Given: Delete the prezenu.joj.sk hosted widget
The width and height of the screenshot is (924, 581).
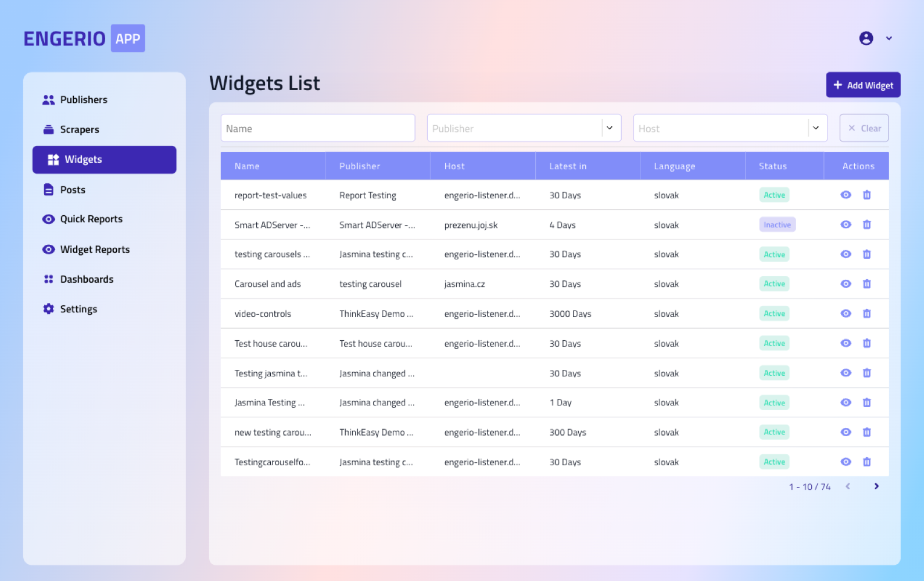Looking at the screenshot, I should point(866,224).
